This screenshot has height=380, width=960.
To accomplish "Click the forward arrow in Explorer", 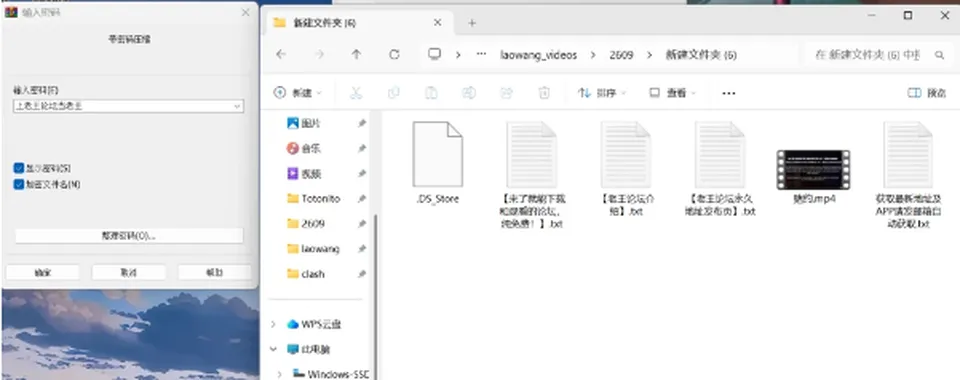I will coord(319,54).
